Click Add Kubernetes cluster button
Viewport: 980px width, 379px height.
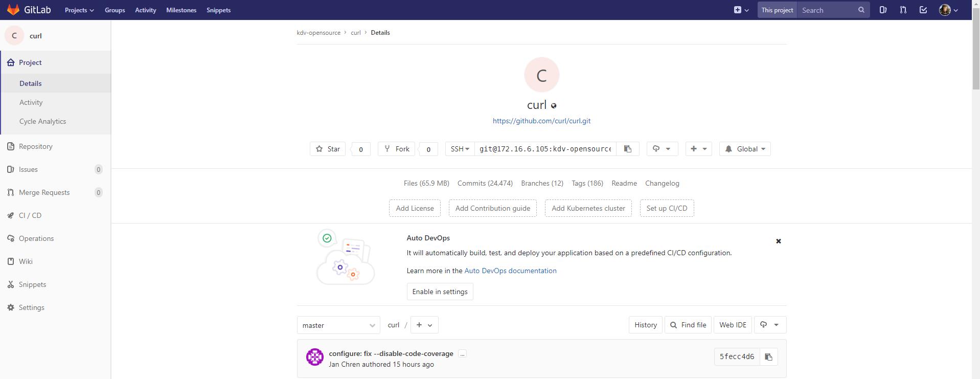tap(588, 208)
